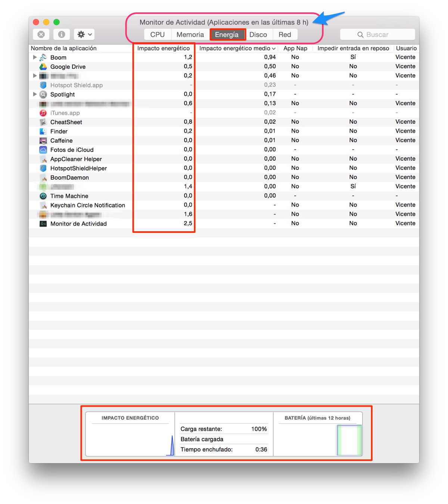
Task: Click the AppCleaner Helper icon
Action: (43, 159)
